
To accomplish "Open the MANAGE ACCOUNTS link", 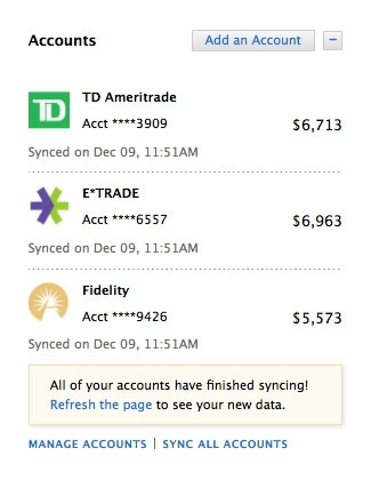I will coord(87,444).
